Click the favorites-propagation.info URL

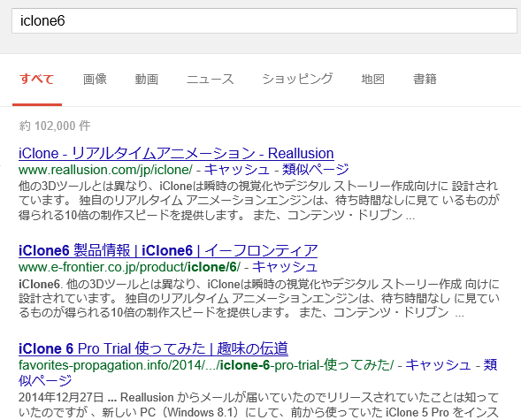point(206,365)
